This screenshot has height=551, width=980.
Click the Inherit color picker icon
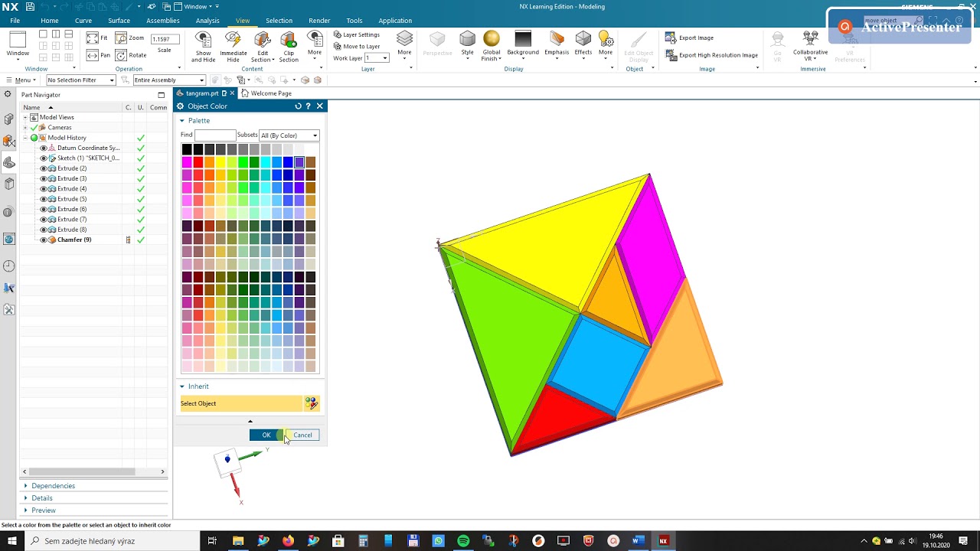(x=312, y=403)
